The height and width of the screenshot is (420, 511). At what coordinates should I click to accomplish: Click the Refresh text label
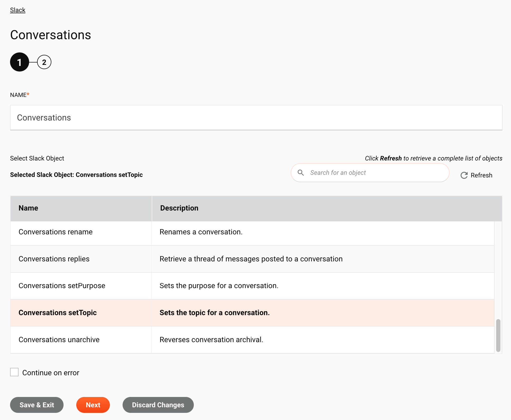[481, 175]
